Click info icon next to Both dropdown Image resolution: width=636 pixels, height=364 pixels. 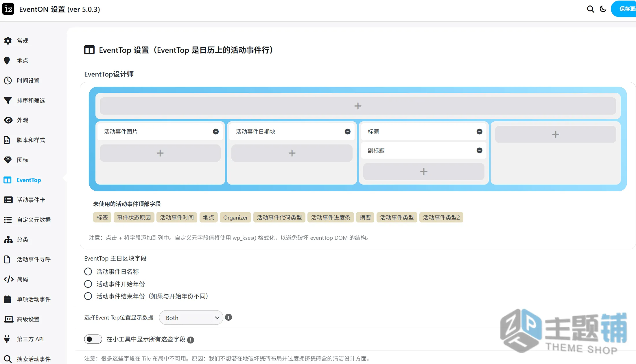pos(228,317)
